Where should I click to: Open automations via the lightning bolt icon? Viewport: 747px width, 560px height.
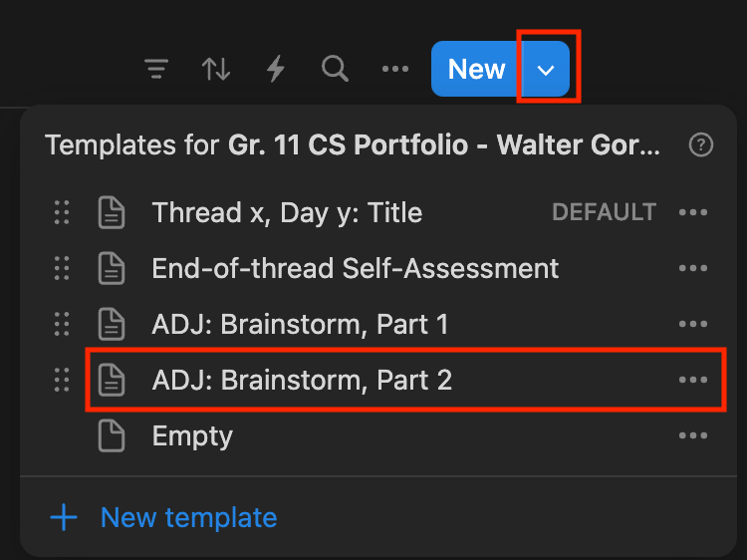(276, 69)
